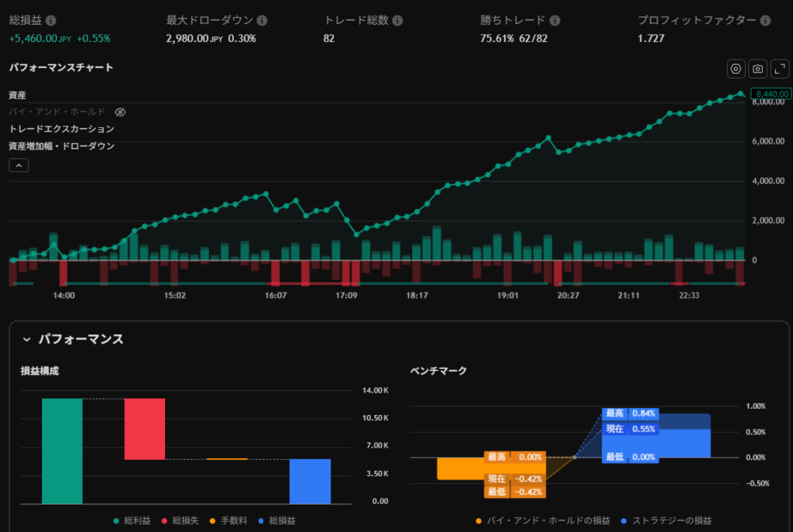This screenshot has width=793, height=532.
Task: Click info icon next to プロフィットファクター
Action: pyautogui.click(x=765, y=21)
